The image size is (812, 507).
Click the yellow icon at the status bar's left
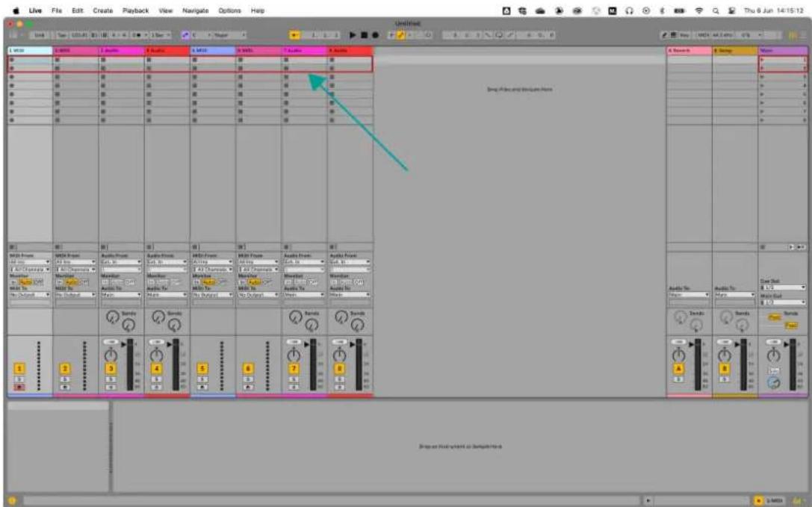click(12, 501)
